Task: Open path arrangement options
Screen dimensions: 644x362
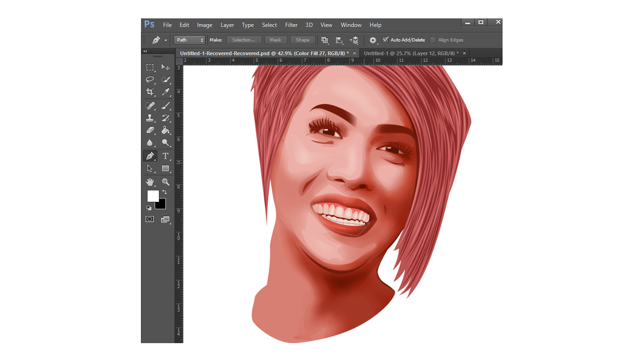Action: (x=354, y=40)
